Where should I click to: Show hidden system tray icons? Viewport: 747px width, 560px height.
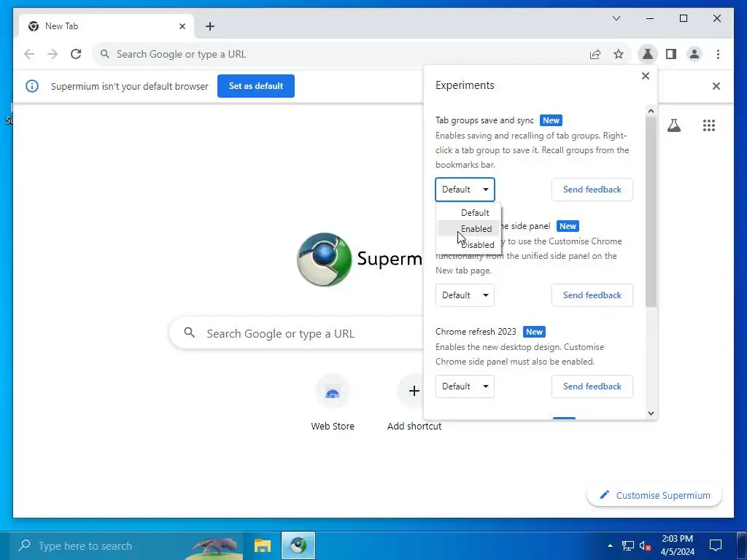610,545
